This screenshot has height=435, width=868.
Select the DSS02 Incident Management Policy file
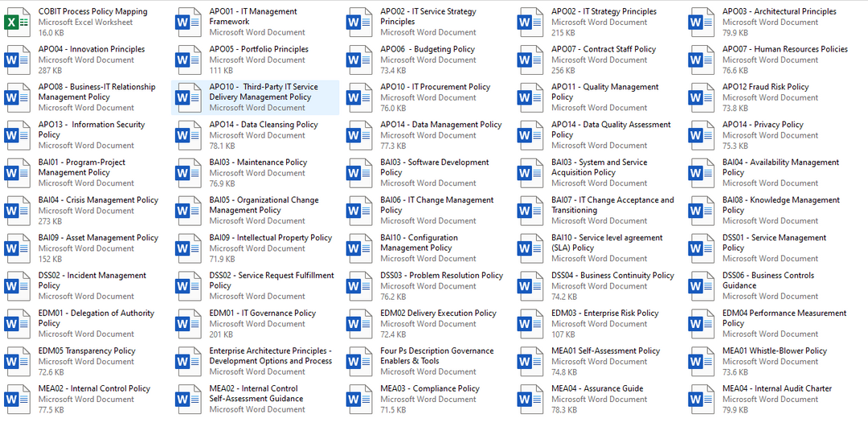click(92, 280)
